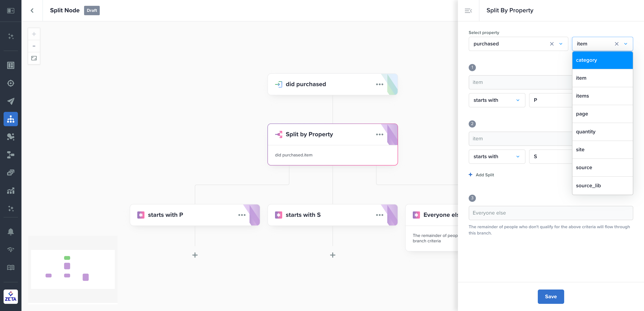Click the Save button
Screen dimensions: 644x311
[x=551, y=296]
